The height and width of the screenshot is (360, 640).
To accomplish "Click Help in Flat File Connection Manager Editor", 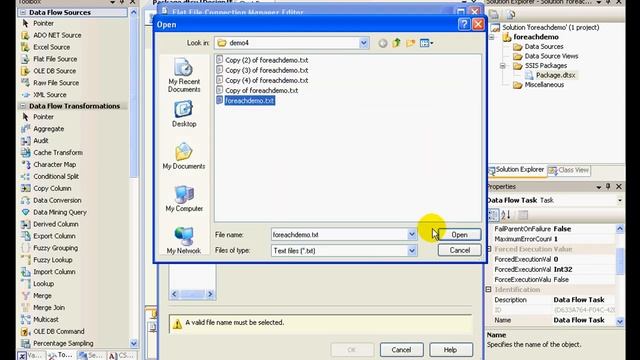I will (x=451, y=350).
